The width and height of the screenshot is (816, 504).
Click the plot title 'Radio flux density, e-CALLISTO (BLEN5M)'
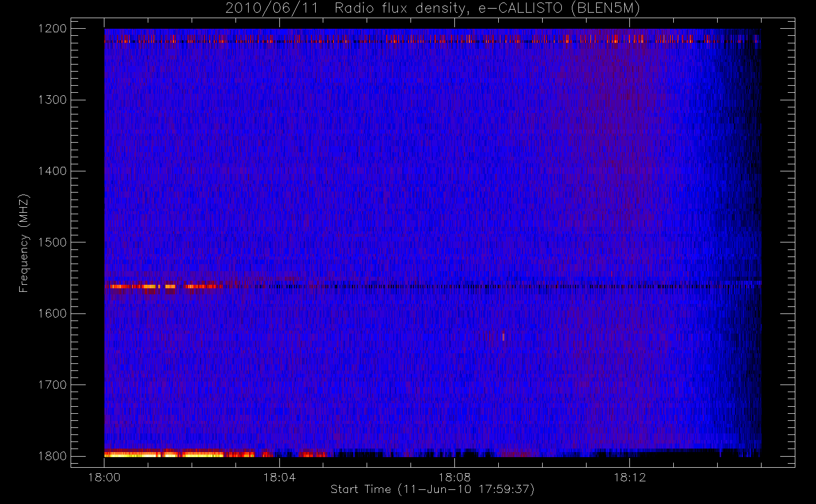point(487,9)
